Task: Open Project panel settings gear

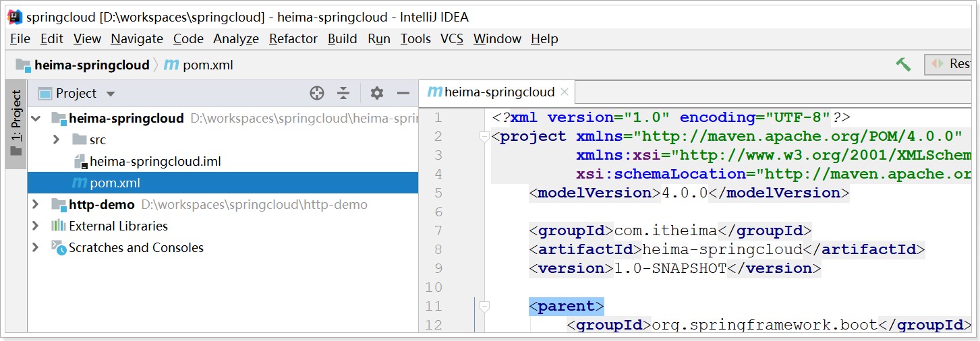Action: point(377,93)
